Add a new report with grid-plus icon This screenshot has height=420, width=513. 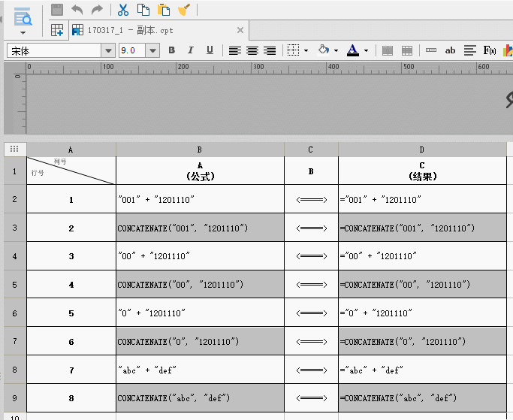(57, 30)
